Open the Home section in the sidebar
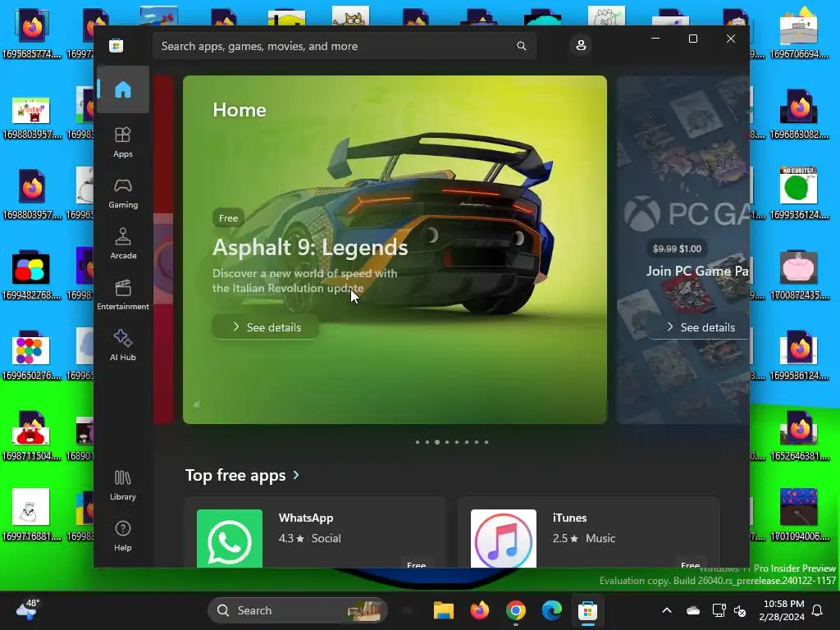 [123, 89]
